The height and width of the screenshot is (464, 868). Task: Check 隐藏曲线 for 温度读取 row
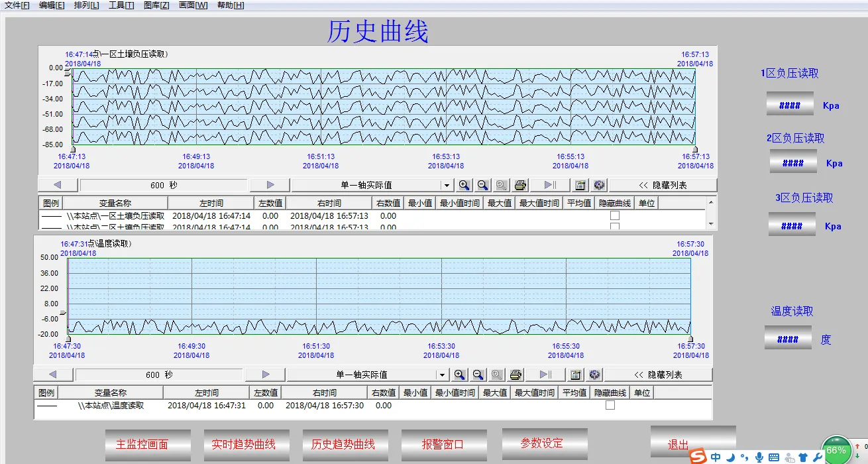point(610,405)
